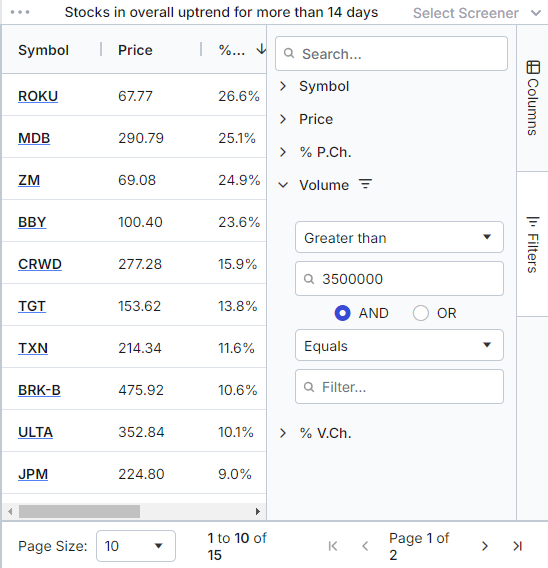
Task: Go to the first page arrow
Action: (332, 546)
